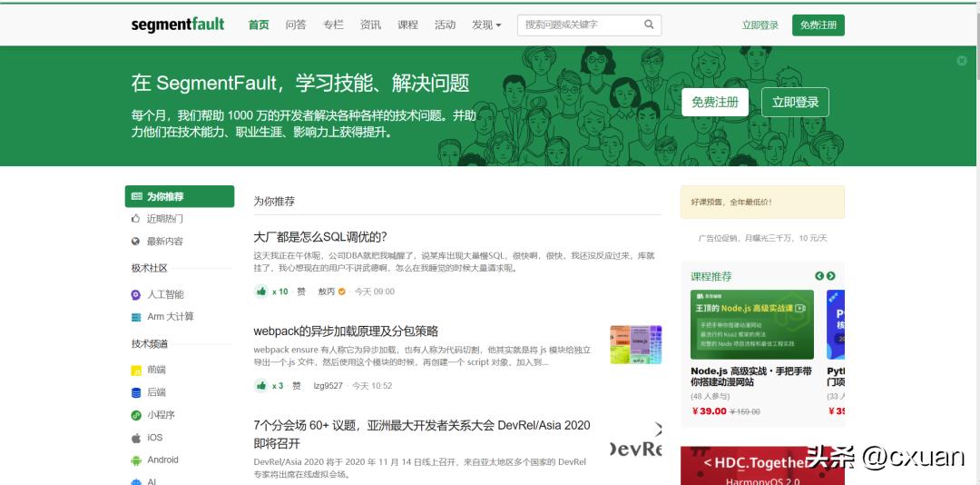Open article webpack的异步加载原理及分包策略
The image size is (980, 485).
click(x=346, y=331)
